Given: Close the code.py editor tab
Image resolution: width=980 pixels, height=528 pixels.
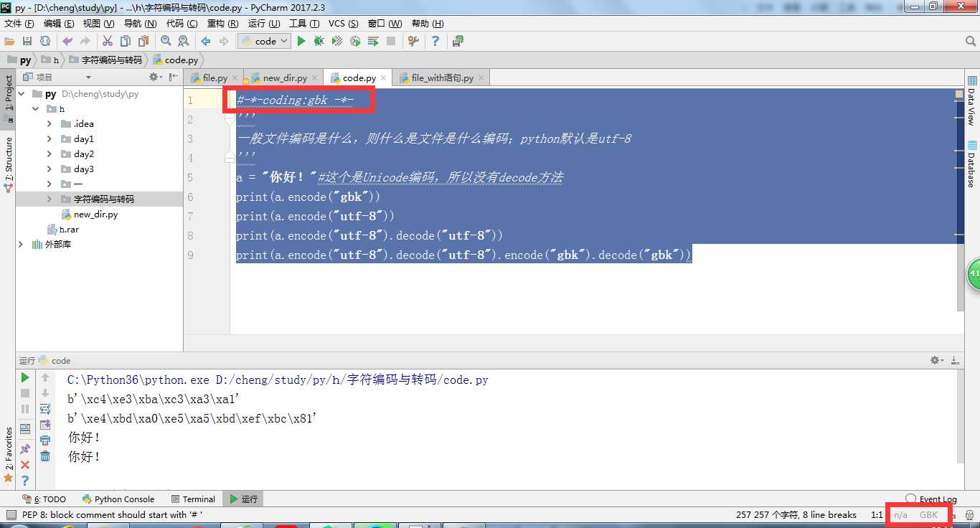Looking at the screenshot, I should pyautogui.click(x=384, y=78).
